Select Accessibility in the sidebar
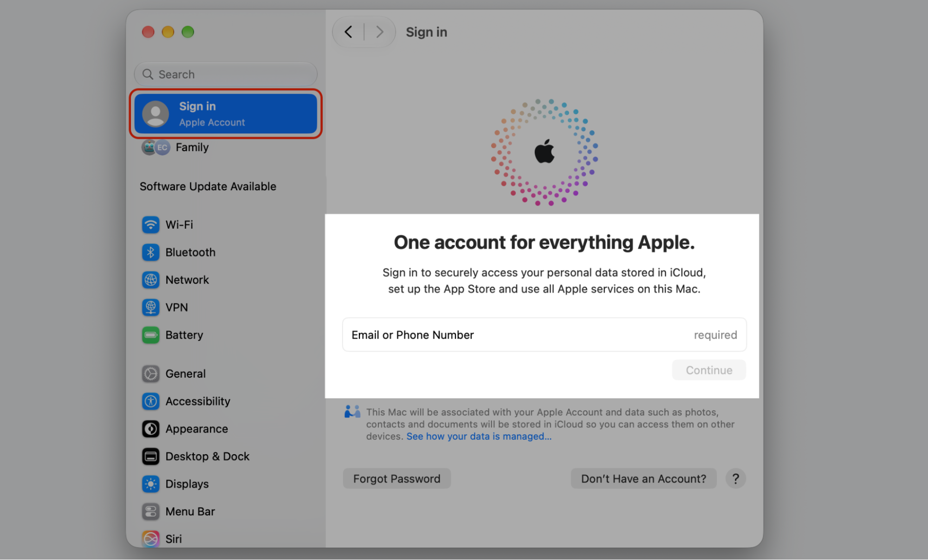This screenshot has height=560, width=928. point(226,401)
